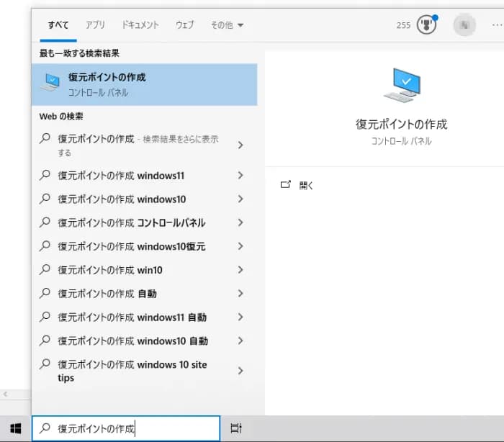Image resolution: width=504 pixels, height=442 pixels.
Task: Expand arrow for win10 suggestion
Action: pyautogui.click(x=240, y=270)
